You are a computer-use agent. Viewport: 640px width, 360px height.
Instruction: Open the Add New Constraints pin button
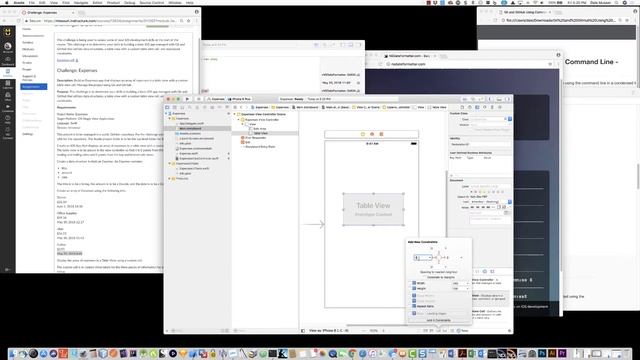pos(438,331)
